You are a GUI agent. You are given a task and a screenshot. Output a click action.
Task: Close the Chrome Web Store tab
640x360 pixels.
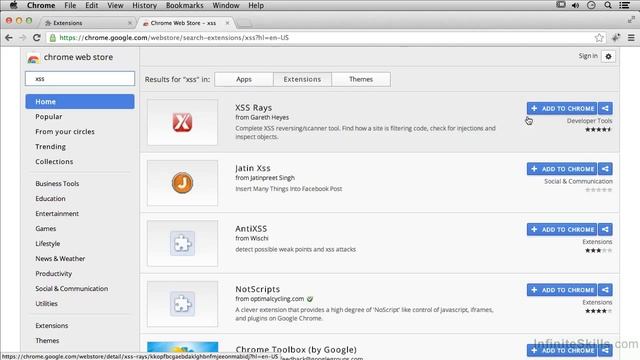[x=227, y=23]
